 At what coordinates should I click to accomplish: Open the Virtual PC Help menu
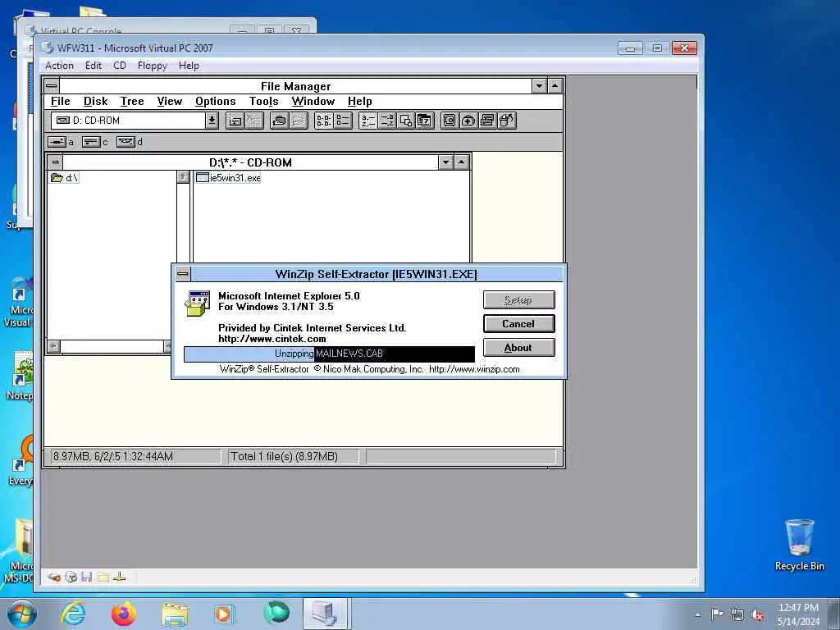189,66
